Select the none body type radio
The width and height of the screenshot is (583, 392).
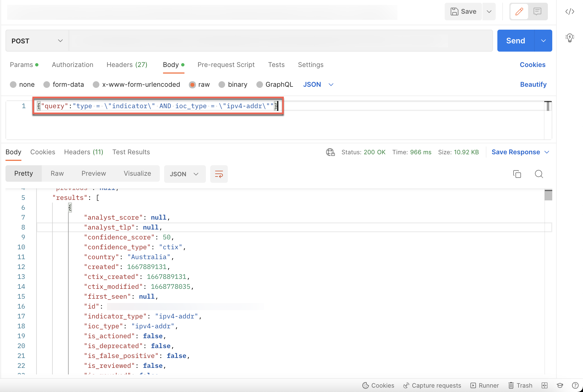(x=13, y=85)
